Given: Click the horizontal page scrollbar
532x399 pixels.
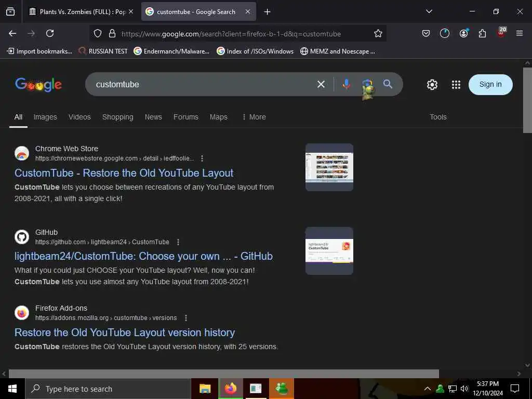Looking at the screenshot, I should [223, 374].
